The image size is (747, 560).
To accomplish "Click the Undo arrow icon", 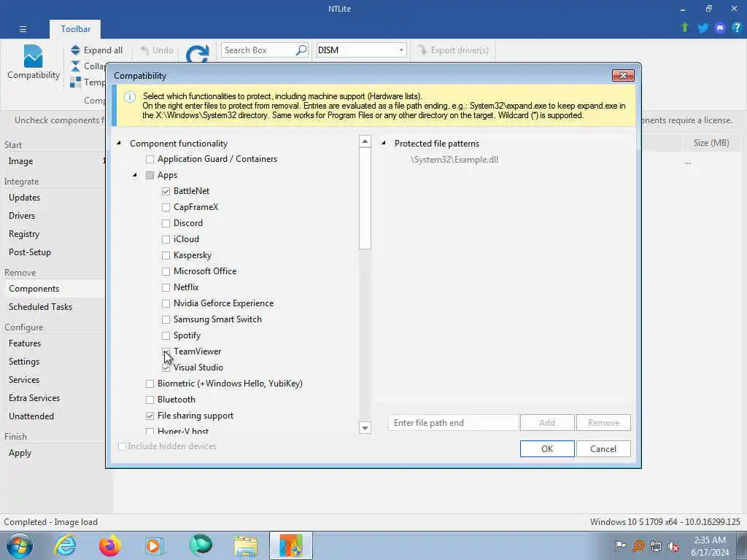I will (x=145, y=50).
